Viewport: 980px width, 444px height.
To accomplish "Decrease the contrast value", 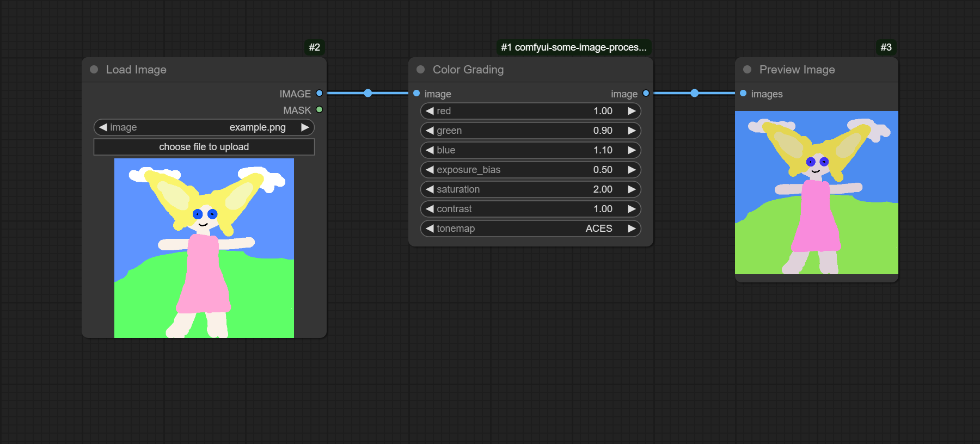I will pos(430,209).
